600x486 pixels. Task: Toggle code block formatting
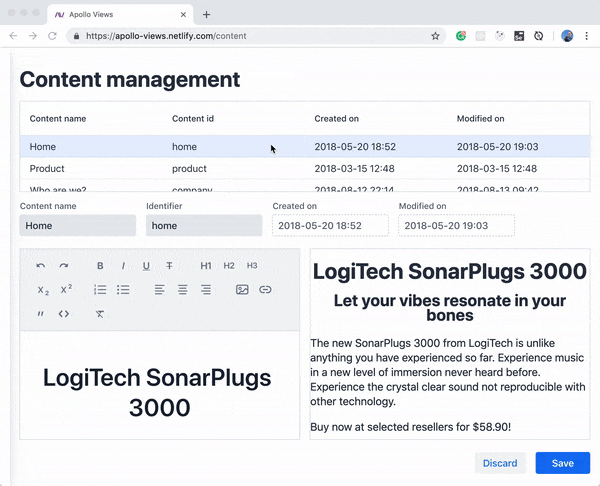[x=64, y=314]
